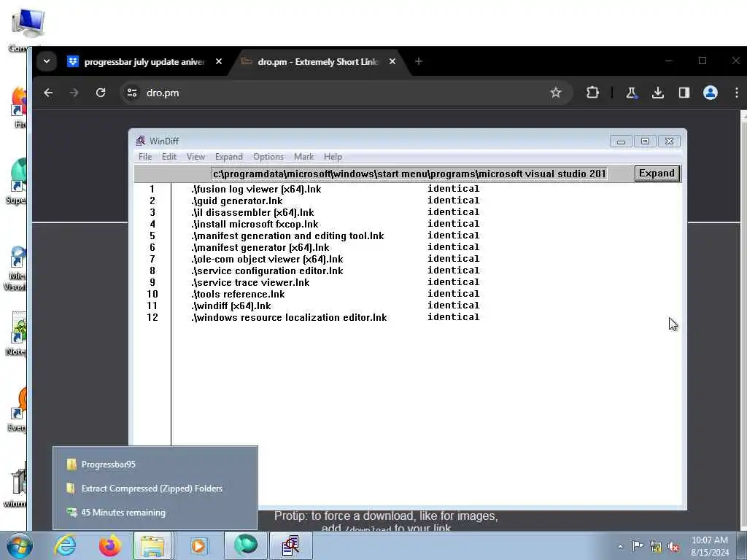
Task: Open WinDiff Options menu
Action: tap(268, 157)
